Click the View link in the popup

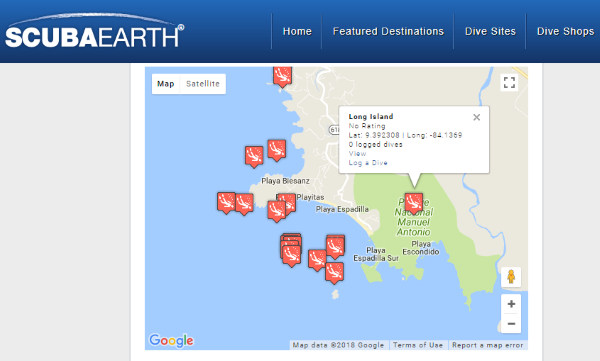click(x=357, y=154)
